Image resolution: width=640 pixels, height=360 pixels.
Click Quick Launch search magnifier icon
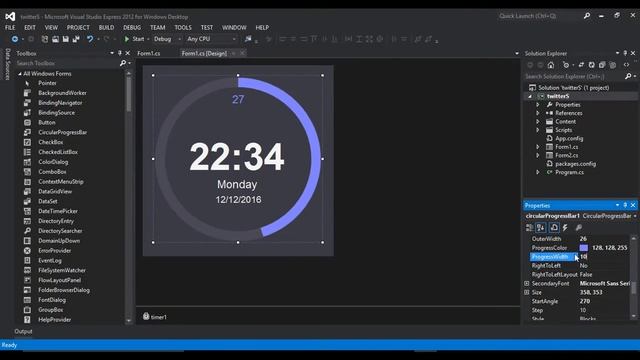pyautogui.click(x=587, y=16)
